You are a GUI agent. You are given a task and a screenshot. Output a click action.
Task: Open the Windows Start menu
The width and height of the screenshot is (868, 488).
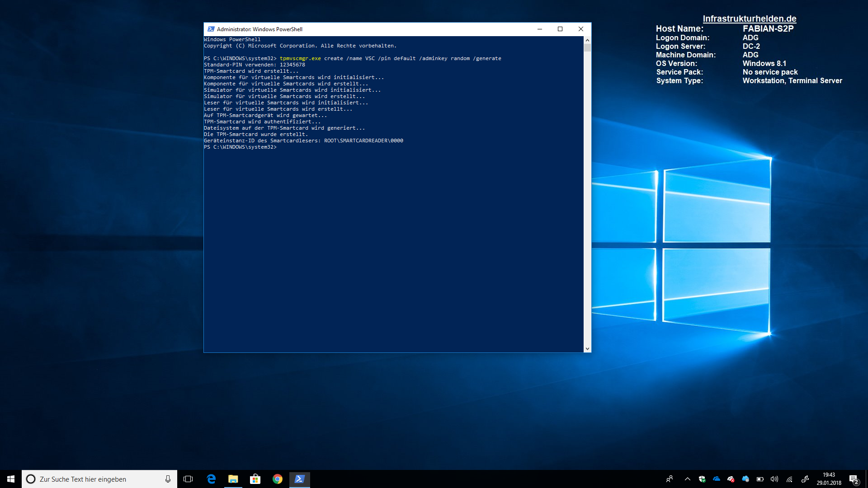(11, 479)
